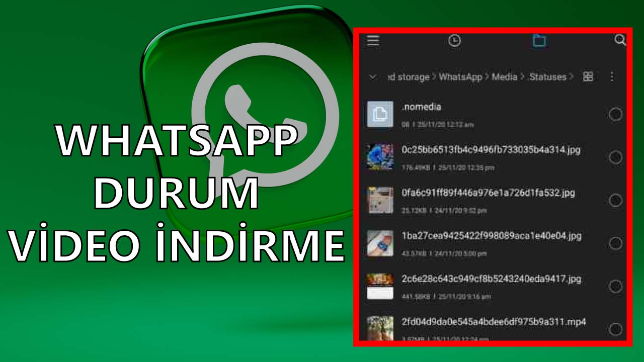644x362 pixels.
Task: Open the .Statuses breadcrumb segment
Action: [x=547, y=77]
